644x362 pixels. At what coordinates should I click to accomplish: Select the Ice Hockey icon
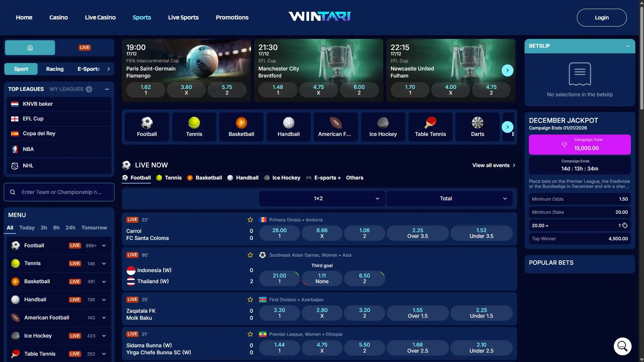click(x=383, y=127)
